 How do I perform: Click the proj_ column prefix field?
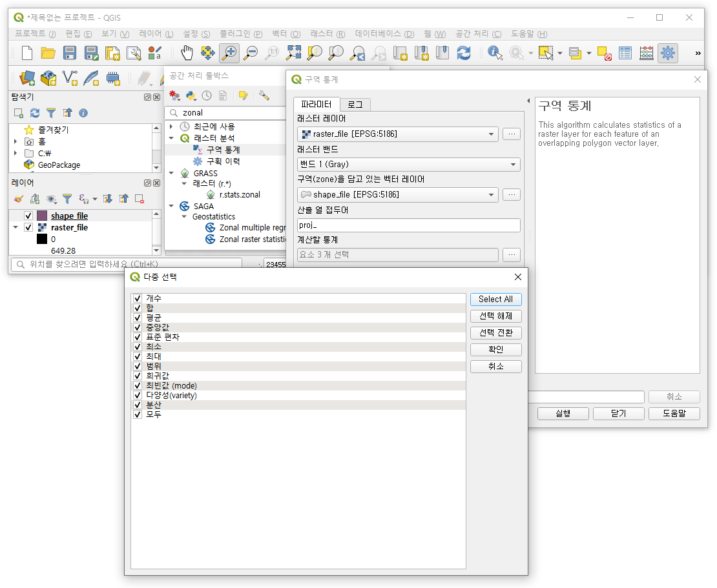click(x=409, y=225)
